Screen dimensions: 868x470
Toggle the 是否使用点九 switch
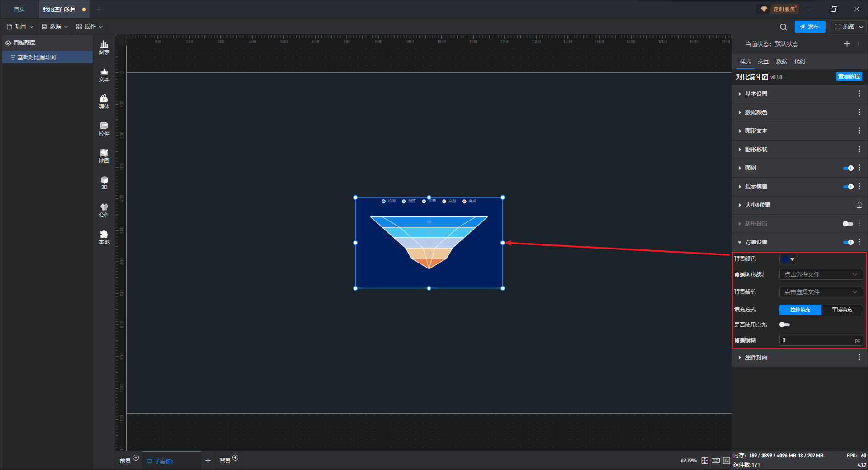click(784, 325)
